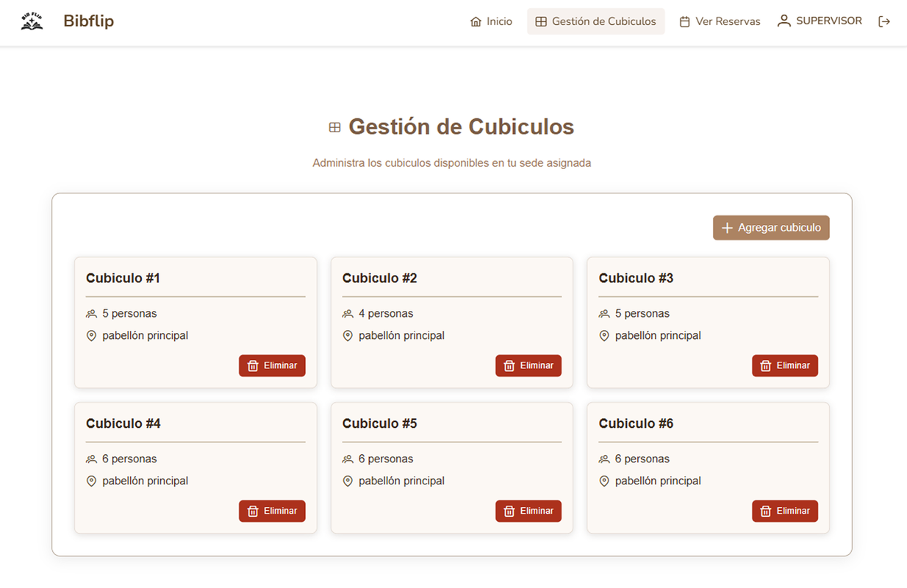
Task: Click the location pin icon in Cubiculo #3
Action: 604,336
